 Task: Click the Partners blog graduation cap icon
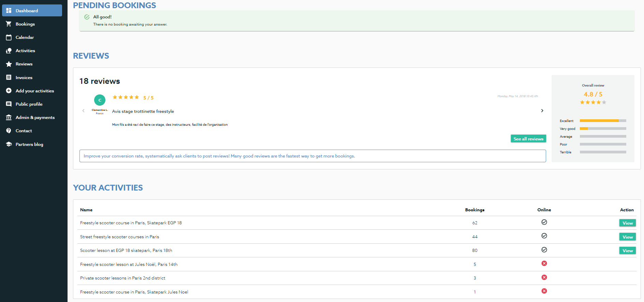pyautogui.click(x=9, y=144)
